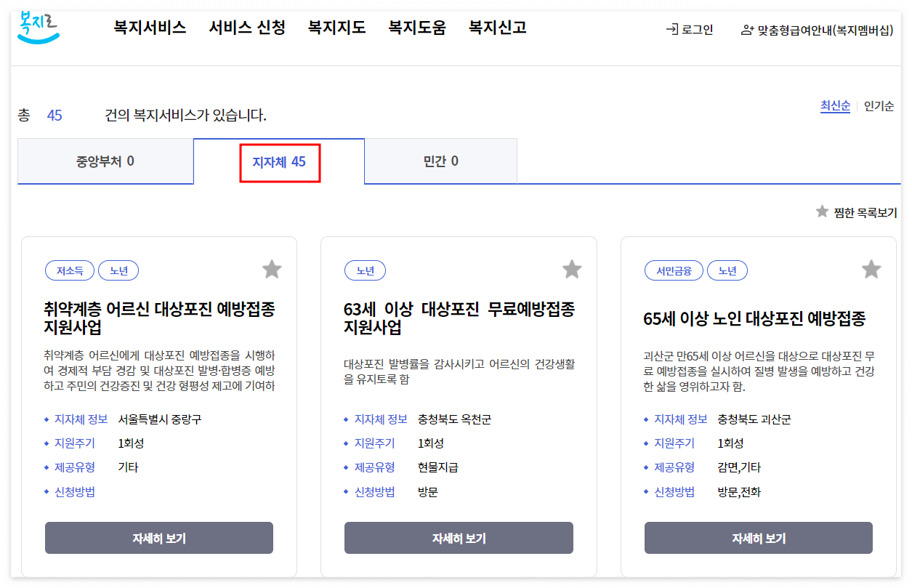This screenshot has height=588, width=912.
Task: Click the 로그인 link
Action: click(x=698, y=30)
